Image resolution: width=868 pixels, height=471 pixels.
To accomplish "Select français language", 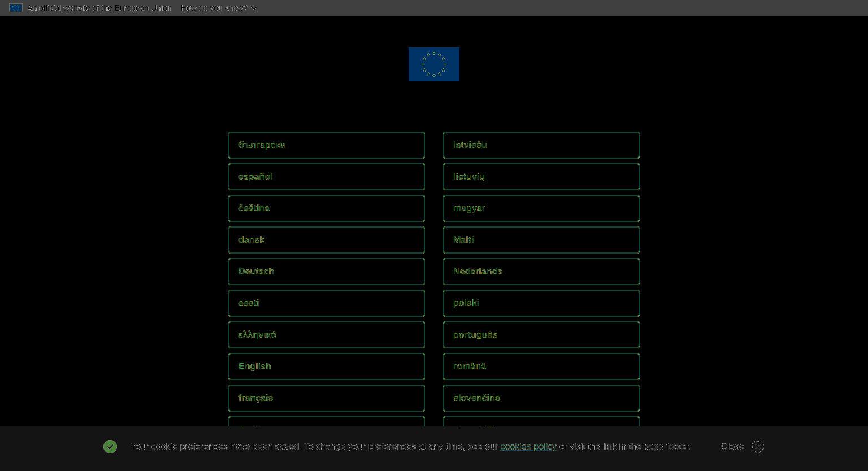I will pyautogui.click(x=327, y=398).
